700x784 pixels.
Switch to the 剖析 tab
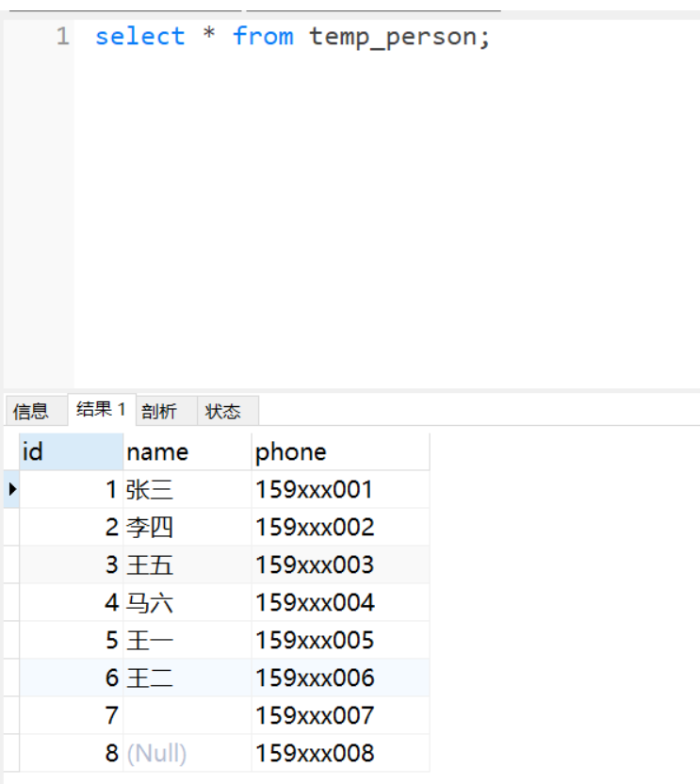(x=167, y=411)
